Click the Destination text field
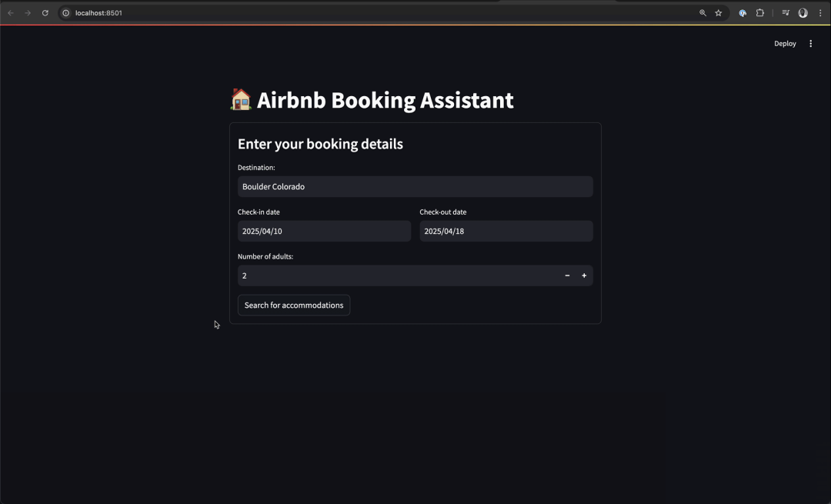Viewport: 831px width, 504px height. tap(415, 187)
